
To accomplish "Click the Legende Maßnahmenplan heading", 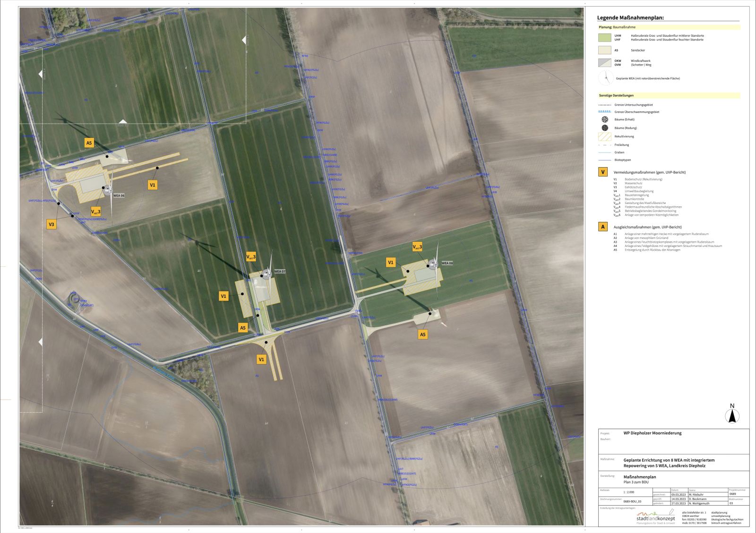I will (630, 18).
